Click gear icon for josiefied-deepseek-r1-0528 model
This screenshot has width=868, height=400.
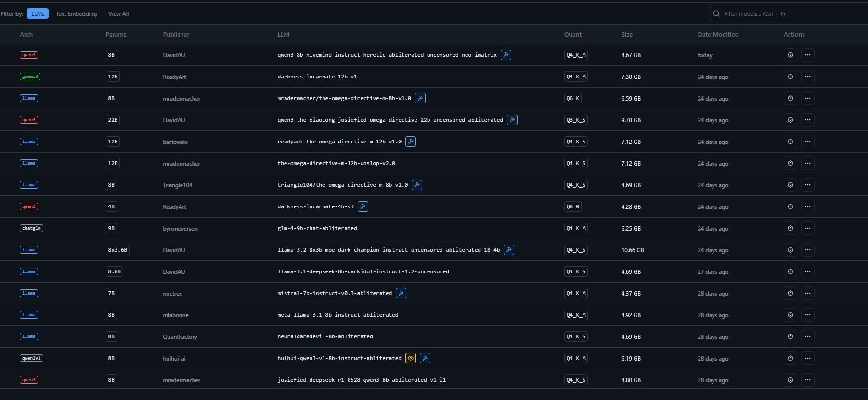pos(790,380)
